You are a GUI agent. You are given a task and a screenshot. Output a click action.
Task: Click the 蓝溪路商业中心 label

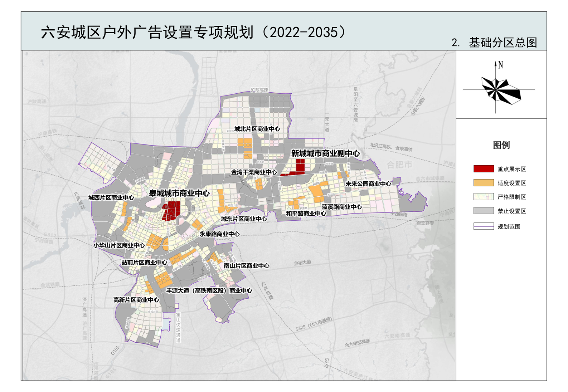coord(341,207)
